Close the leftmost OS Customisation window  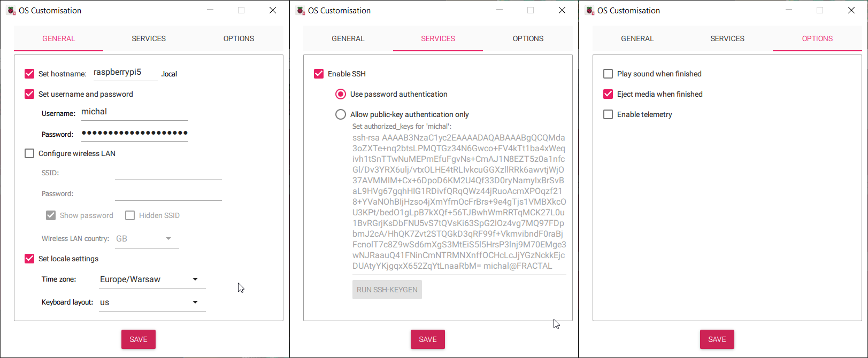pos(273,10)
